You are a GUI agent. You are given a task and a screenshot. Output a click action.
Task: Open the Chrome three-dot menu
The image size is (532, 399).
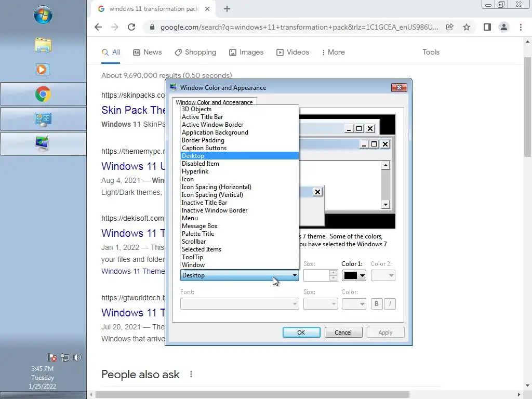pos(521,27)
